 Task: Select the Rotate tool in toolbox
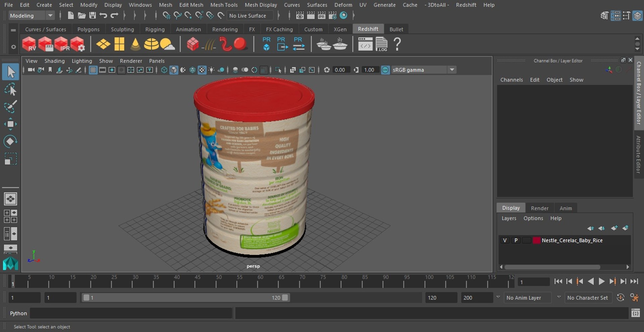pyautogui.click(x=10, y=141)
